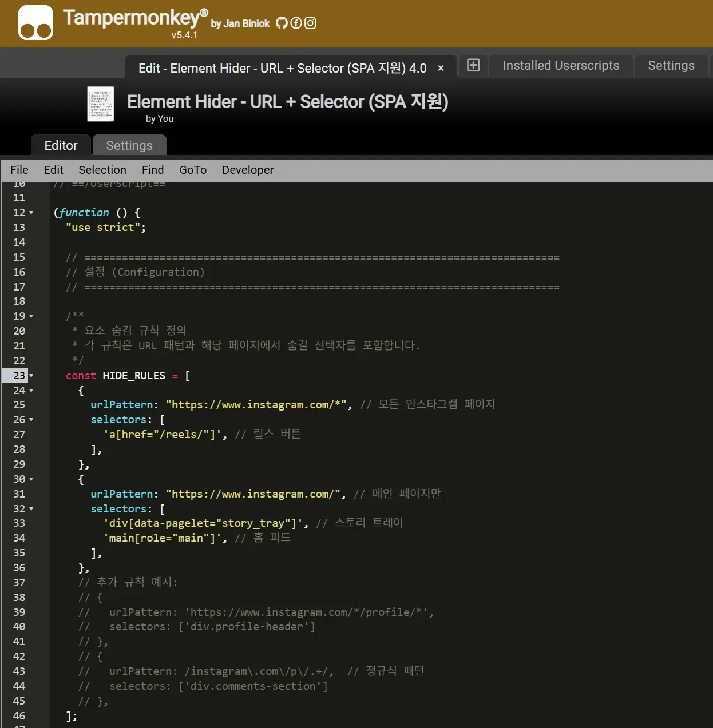This screenshot has width=713, height=728.
Task: Collapse the function block at line 12
Action: coord(31,213)
